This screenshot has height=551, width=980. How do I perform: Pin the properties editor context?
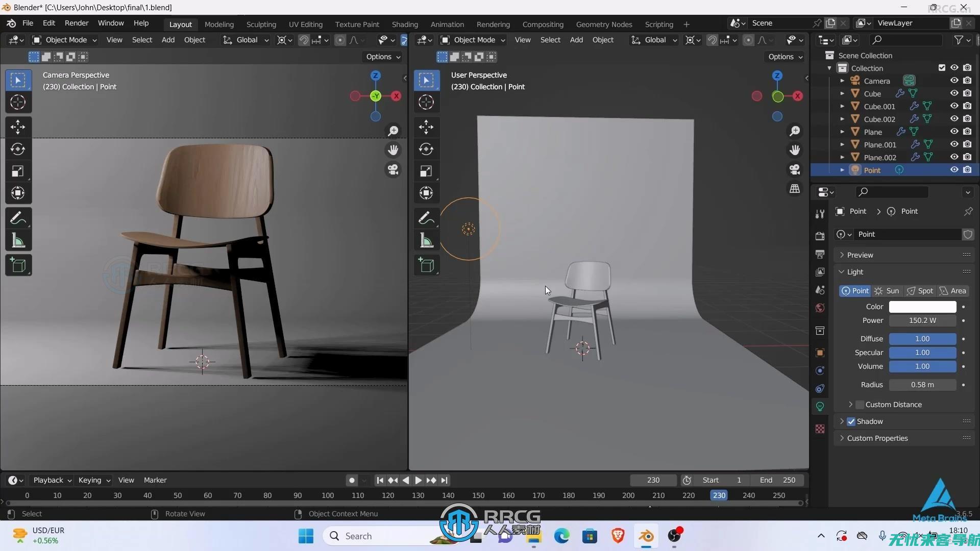point(968,211)
